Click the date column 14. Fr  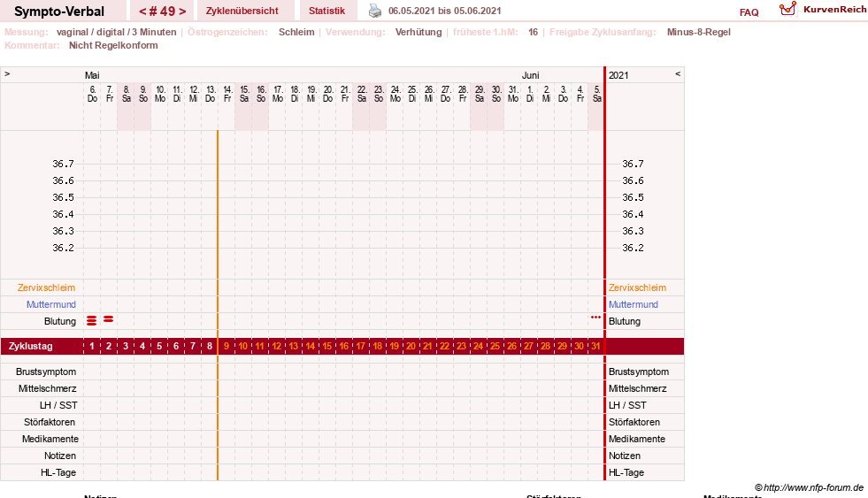(x=227, y=94)
